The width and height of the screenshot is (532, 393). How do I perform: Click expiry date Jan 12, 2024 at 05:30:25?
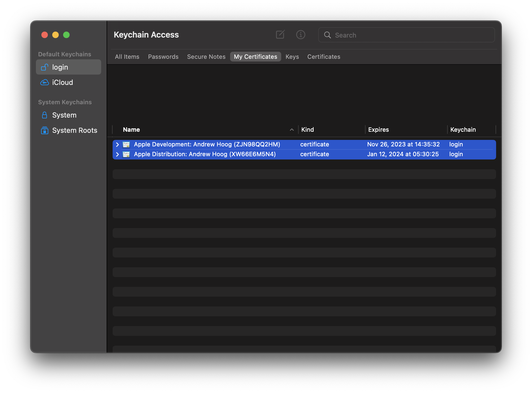(x=403, y=154)
